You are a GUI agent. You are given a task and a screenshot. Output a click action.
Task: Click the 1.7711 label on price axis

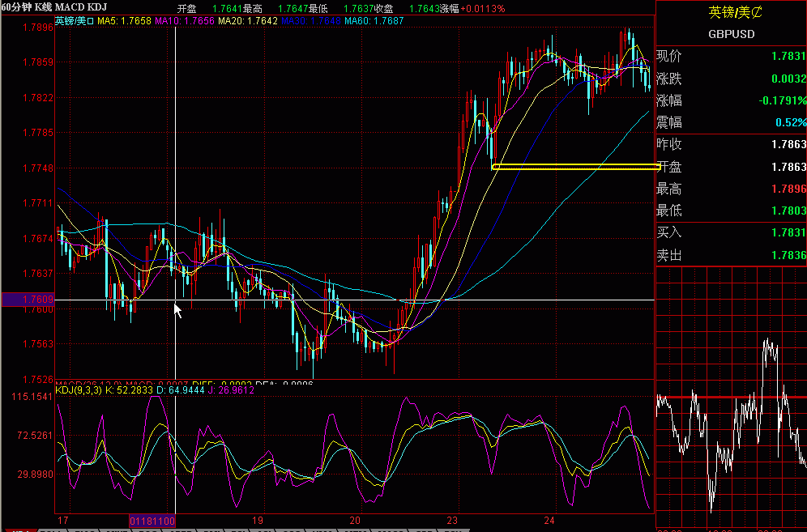coord(38,203)
